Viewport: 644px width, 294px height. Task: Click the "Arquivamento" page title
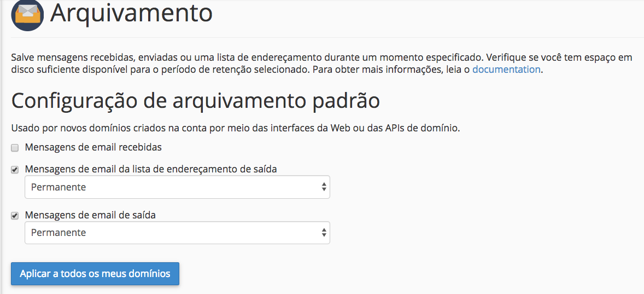(x=131, y=13)
